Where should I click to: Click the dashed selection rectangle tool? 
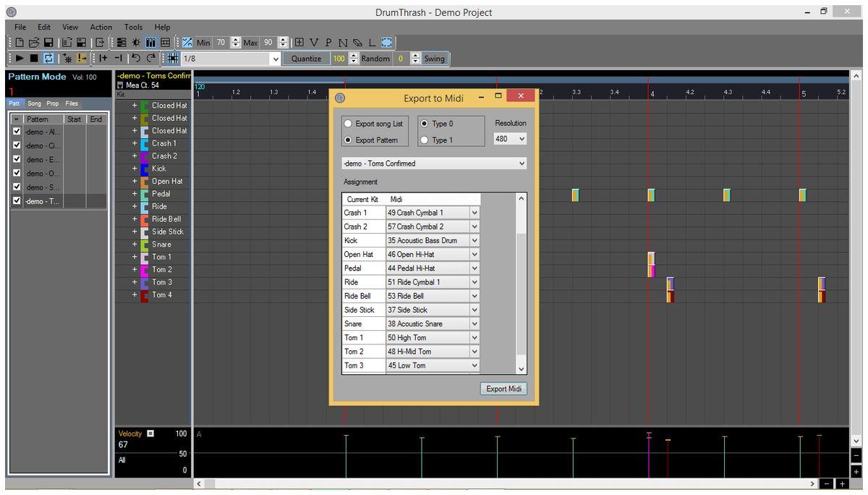tap(387, 43)
